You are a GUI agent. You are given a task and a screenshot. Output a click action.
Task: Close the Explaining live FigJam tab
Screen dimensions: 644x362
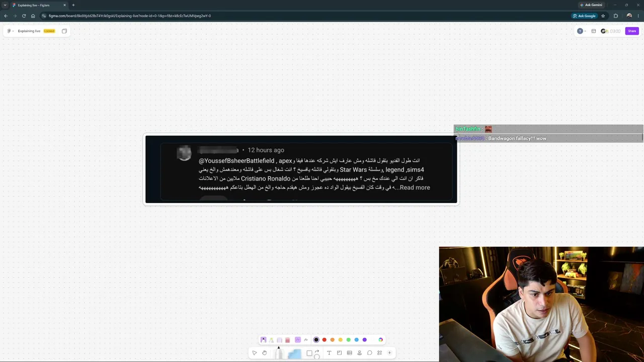64,5
